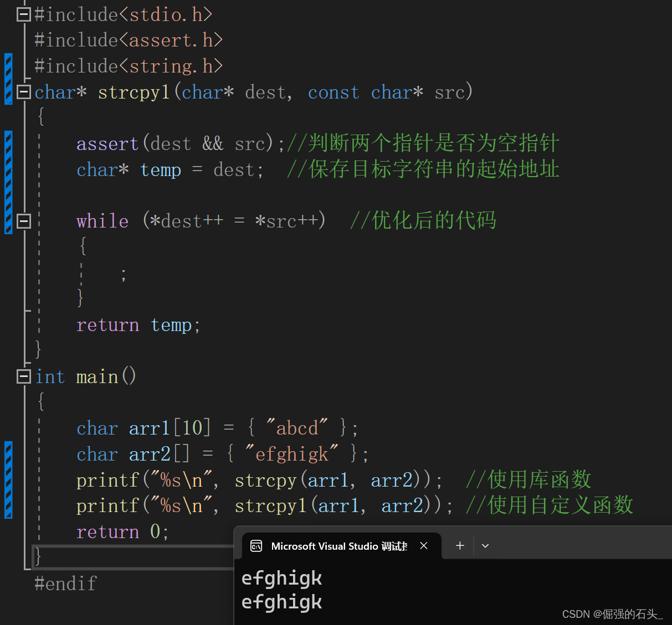This screenshot has width=672, height=625.
Task: Click the main function name
Action: (97, 377)
